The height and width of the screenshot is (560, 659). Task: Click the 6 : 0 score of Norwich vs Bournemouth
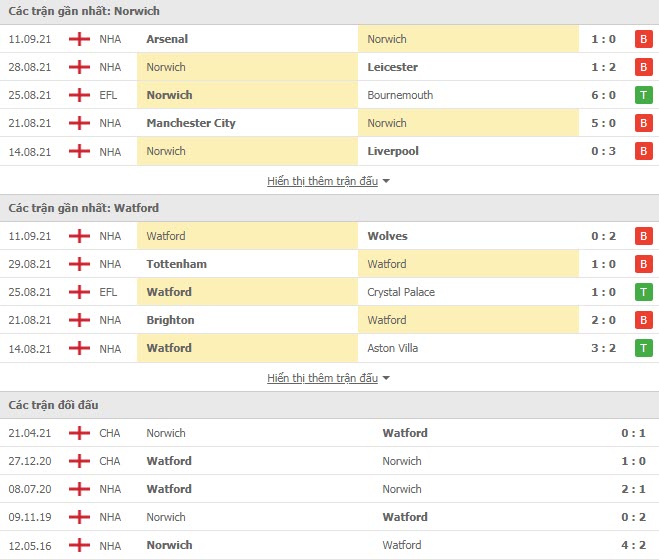tap(604, 95)
